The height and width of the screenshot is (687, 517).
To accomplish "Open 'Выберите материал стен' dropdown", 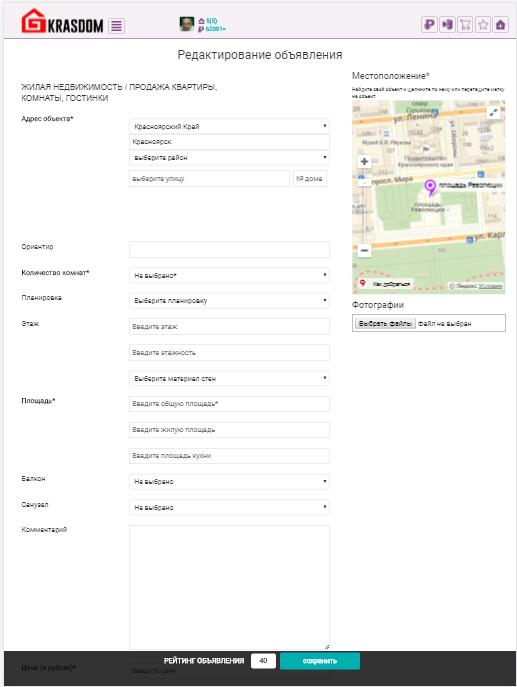I will [x=229, y=378].
